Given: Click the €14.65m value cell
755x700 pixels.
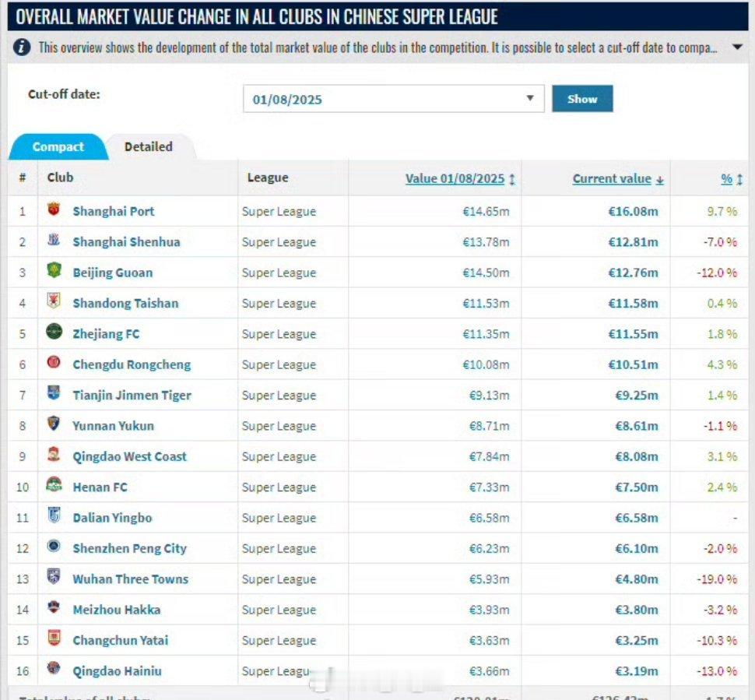Looking at the screenshot, I should (486, 212).
